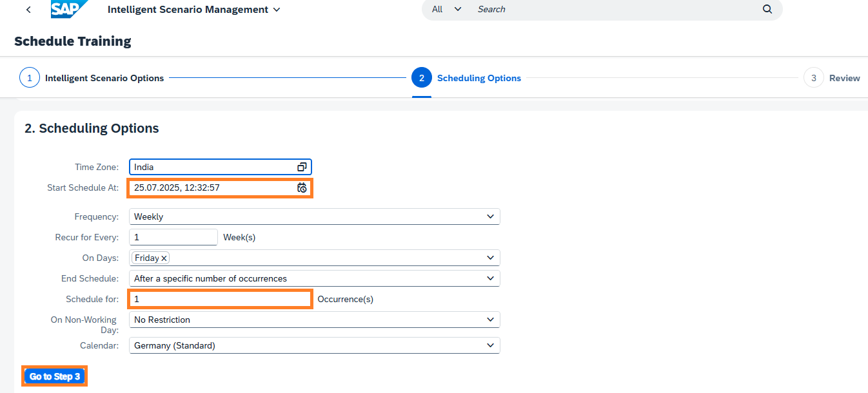Click the back arrow icon
Image resolution: width=868 pixels, height=393 pixels.
tap(28, 10)
